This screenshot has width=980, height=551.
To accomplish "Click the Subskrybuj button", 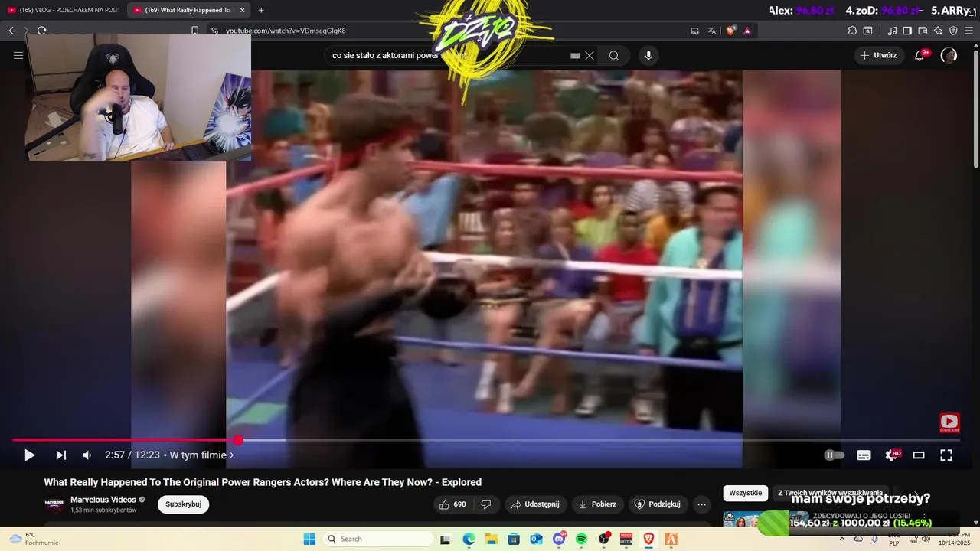I will [183, 504].
